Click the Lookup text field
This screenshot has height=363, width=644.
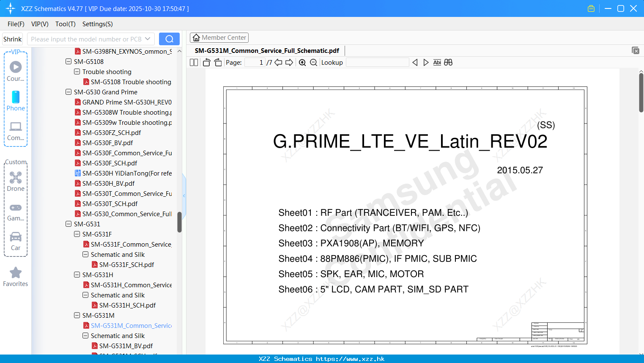tap(378, 63)
